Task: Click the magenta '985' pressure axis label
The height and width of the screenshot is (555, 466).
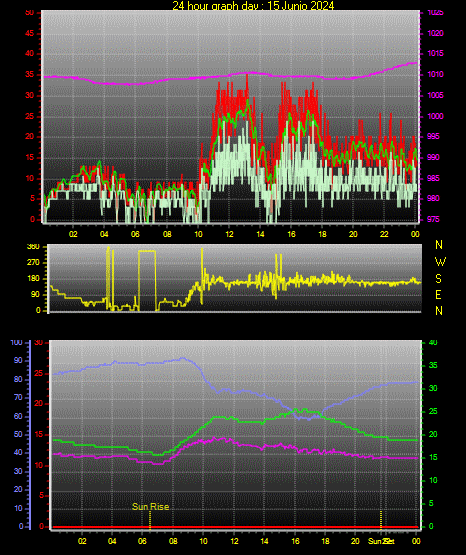Action: [433, 178]
